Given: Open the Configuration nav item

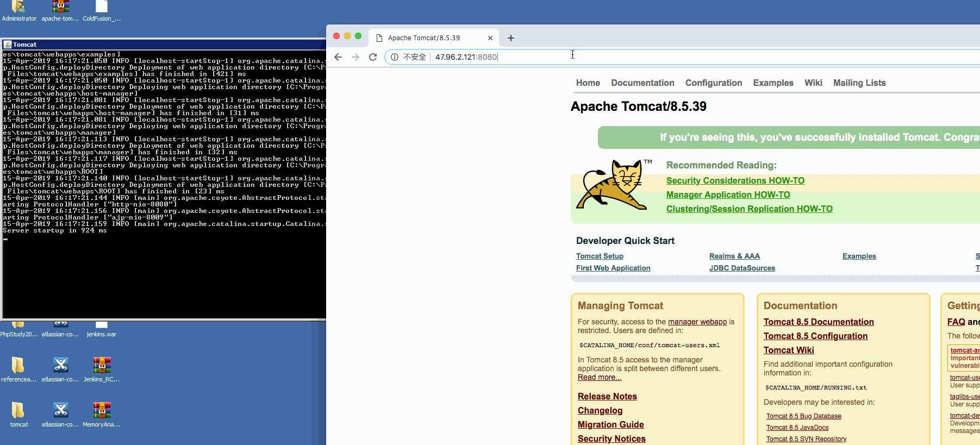Looking at the screenshot, I should pyautogui.click(x=714, y=83).
